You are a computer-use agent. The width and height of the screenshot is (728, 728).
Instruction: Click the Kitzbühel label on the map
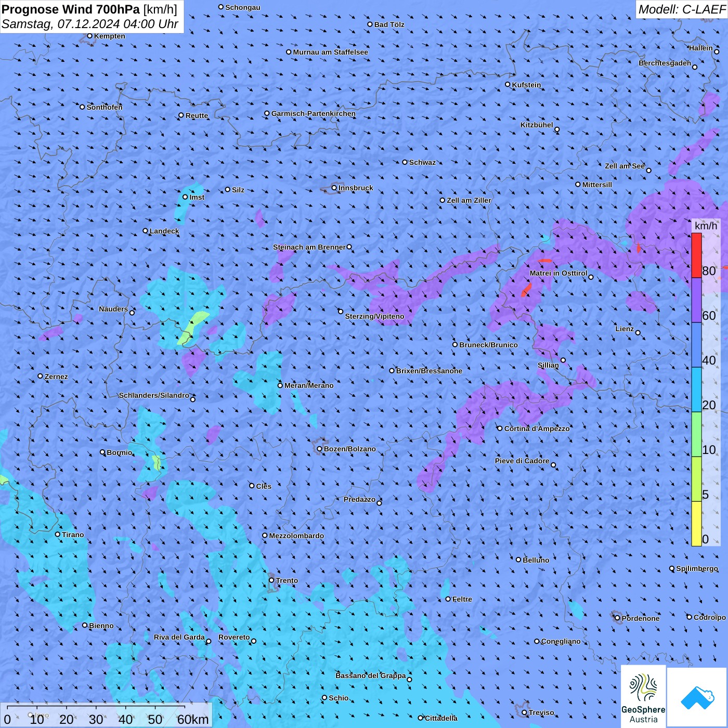[x=537, y=125]
